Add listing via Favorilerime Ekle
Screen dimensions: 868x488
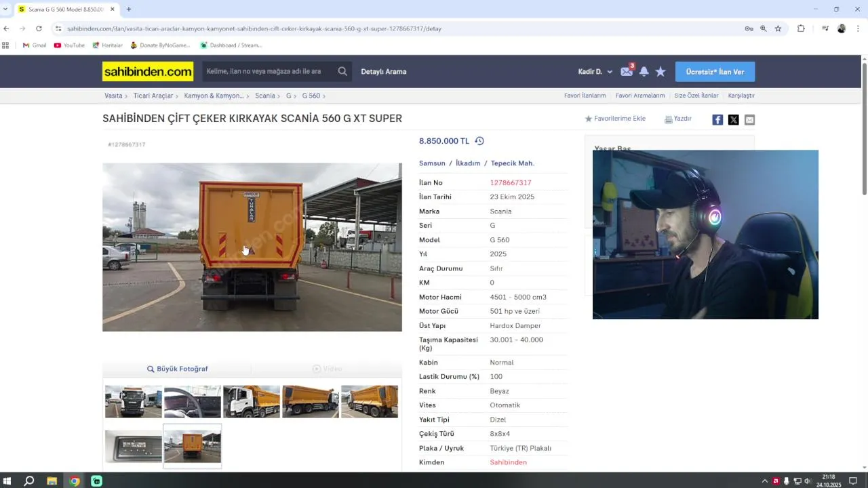(616, 119)
